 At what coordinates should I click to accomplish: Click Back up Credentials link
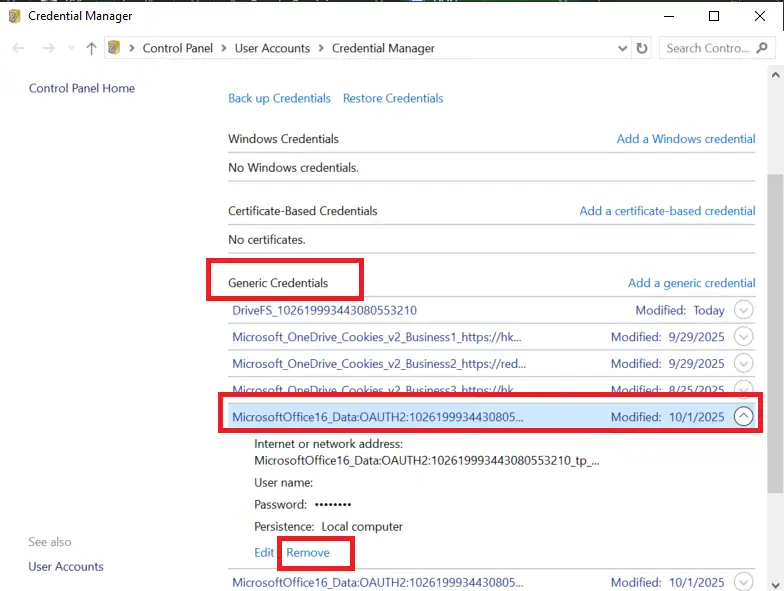point(279,98)
